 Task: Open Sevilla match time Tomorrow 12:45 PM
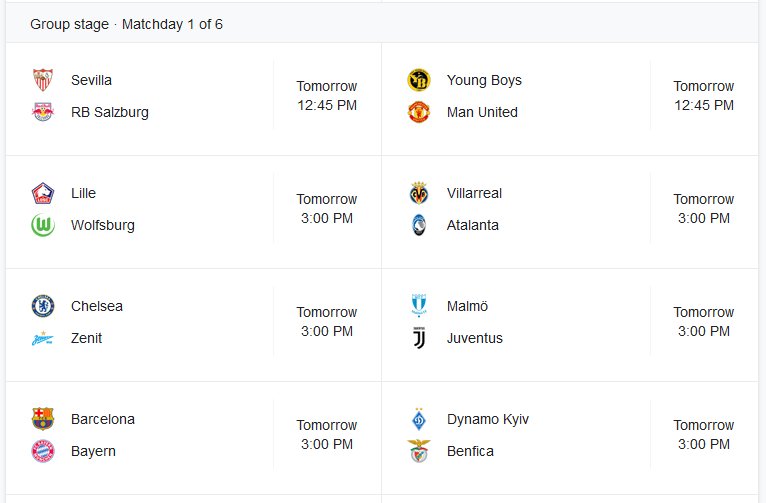(327, 96)
